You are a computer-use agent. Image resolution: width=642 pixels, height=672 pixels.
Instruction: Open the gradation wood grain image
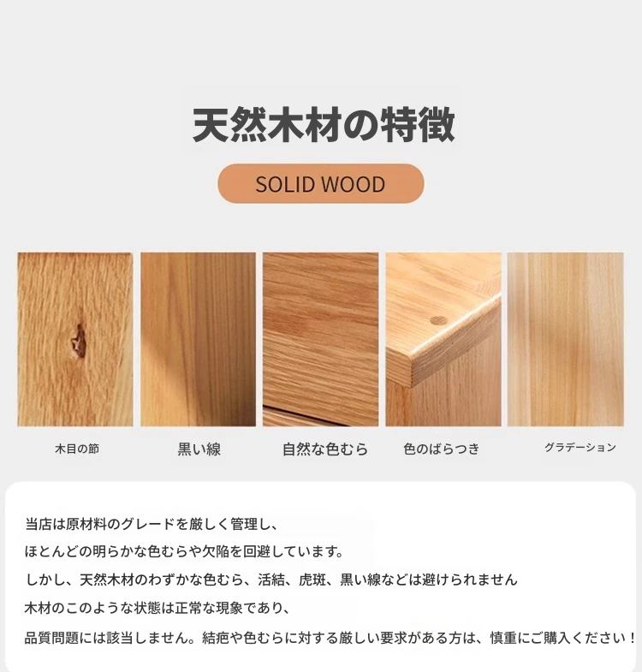tap(566, 340)
